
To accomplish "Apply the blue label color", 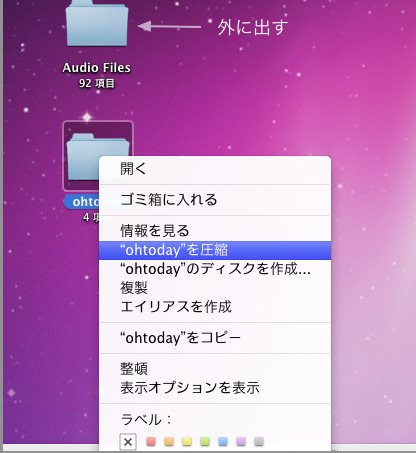I will click(223, 442).
